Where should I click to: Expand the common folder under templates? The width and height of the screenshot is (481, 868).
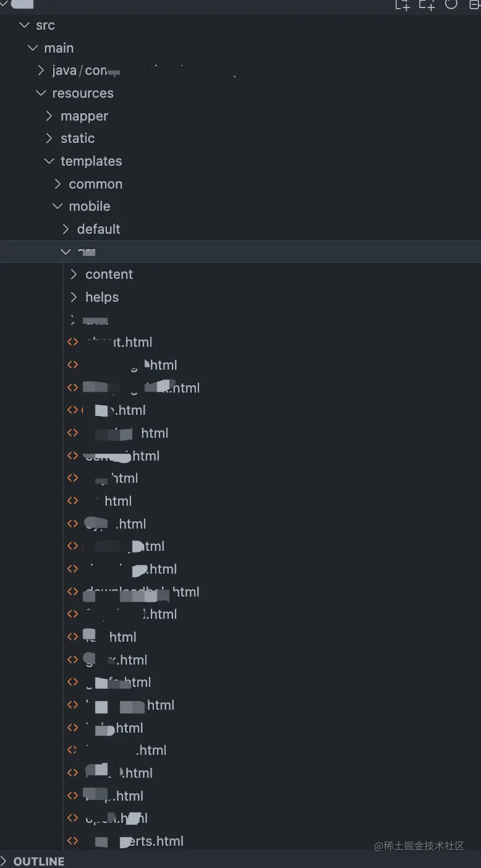[x=57, y=184]
